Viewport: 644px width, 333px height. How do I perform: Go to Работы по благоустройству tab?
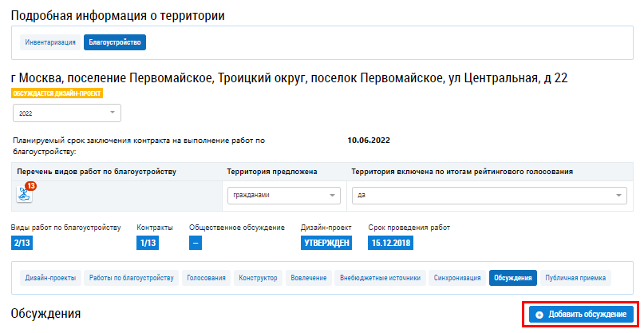[x=132, y=278]
